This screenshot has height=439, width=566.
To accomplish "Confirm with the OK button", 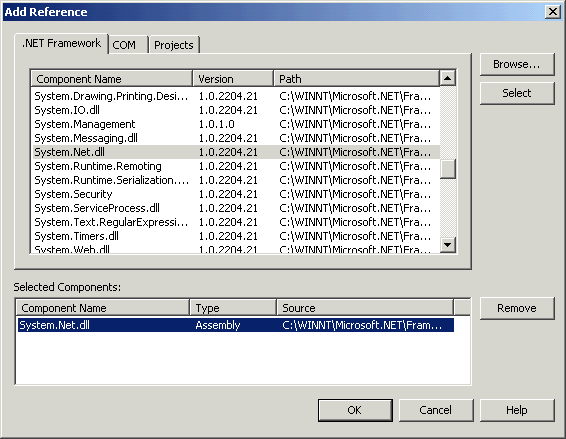I will (355, 410).
